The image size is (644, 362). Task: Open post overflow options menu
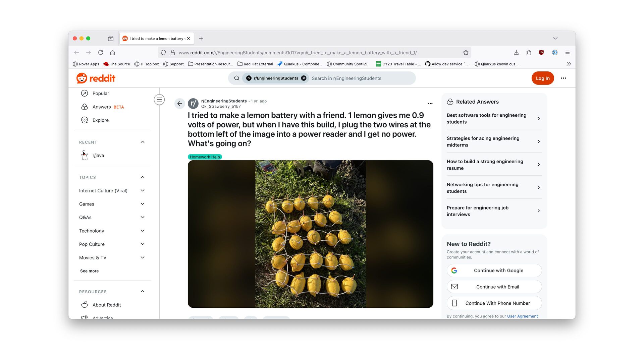click(430, 104)
